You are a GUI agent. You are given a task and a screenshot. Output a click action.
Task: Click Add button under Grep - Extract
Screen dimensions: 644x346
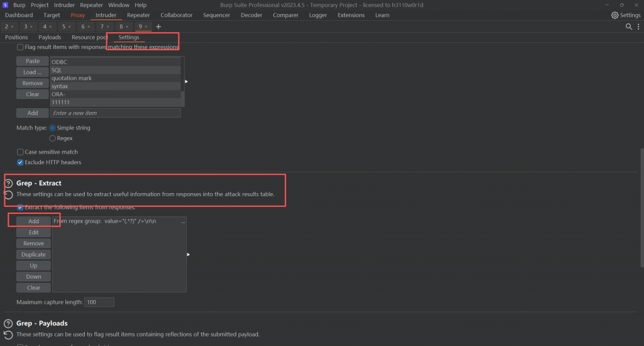[x=33, y=221]
